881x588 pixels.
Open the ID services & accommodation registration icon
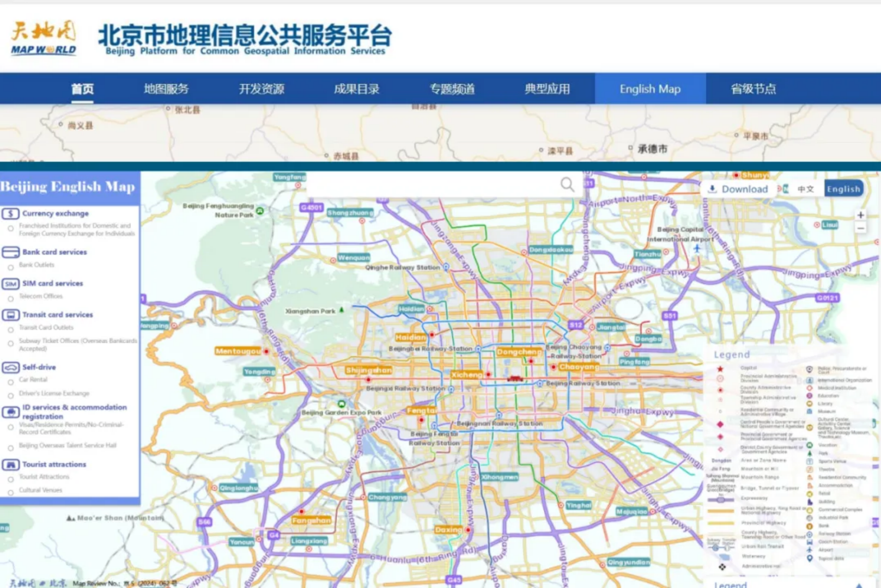click(x=10, y=411)
